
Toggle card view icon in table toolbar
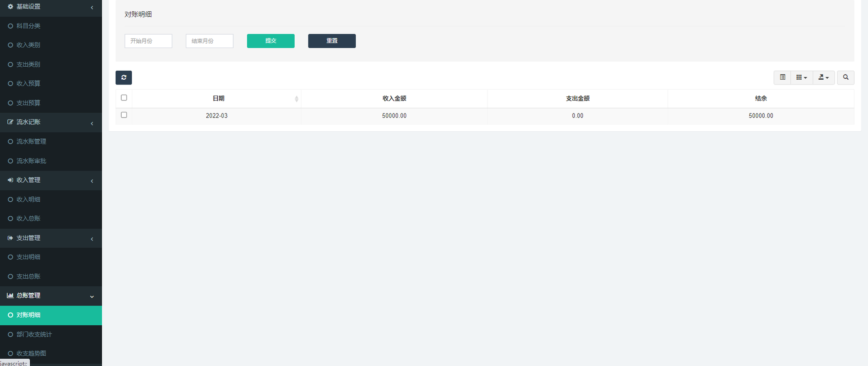[x=782, y=77]
